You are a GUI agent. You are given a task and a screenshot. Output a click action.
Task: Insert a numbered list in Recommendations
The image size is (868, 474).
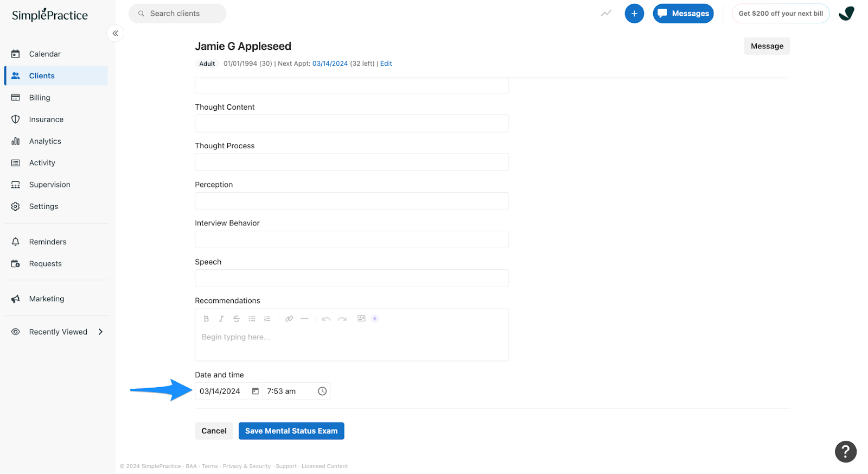coord(267,319)
